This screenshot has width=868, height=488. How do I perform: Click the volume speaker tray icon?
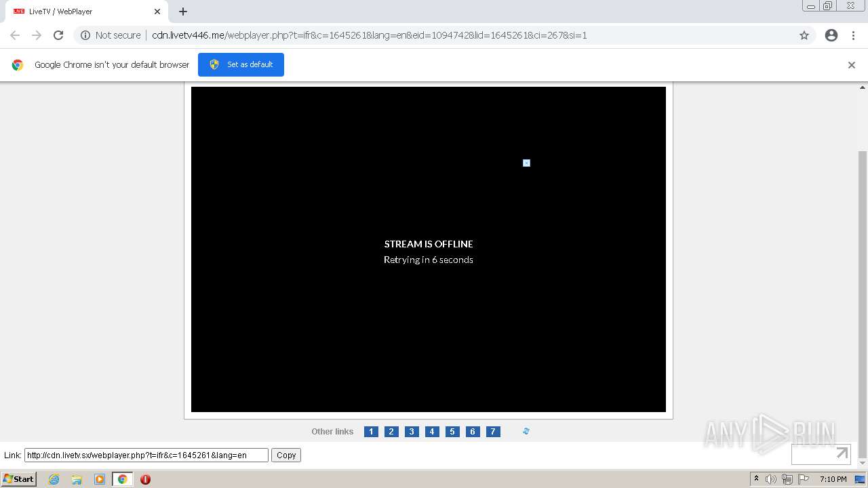pos(770,479)
